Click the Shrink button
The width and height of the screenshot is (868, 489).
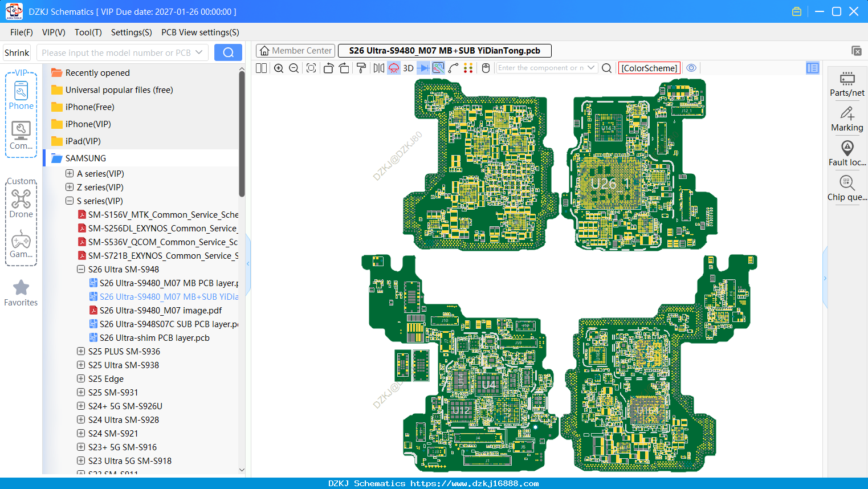[17, 52]
